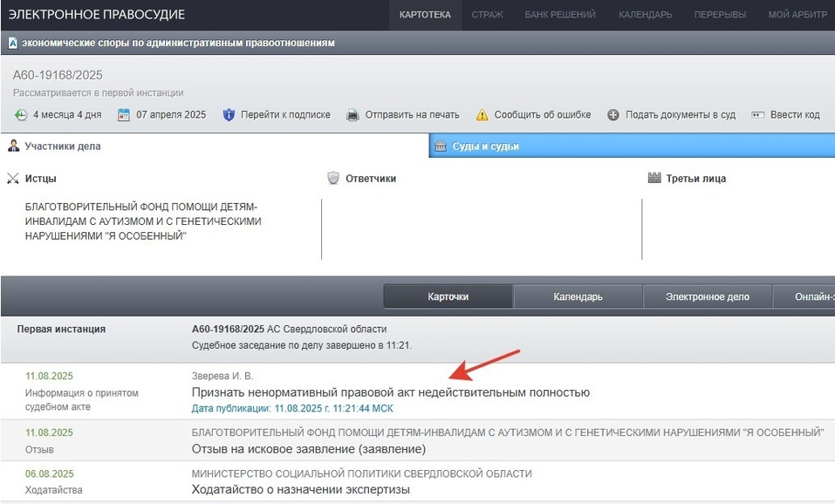Open the ruling Признать ненормативный правовой акт недействительным
Image resolution: width=835 pixels, height=504 pixels.
point(390,392)
